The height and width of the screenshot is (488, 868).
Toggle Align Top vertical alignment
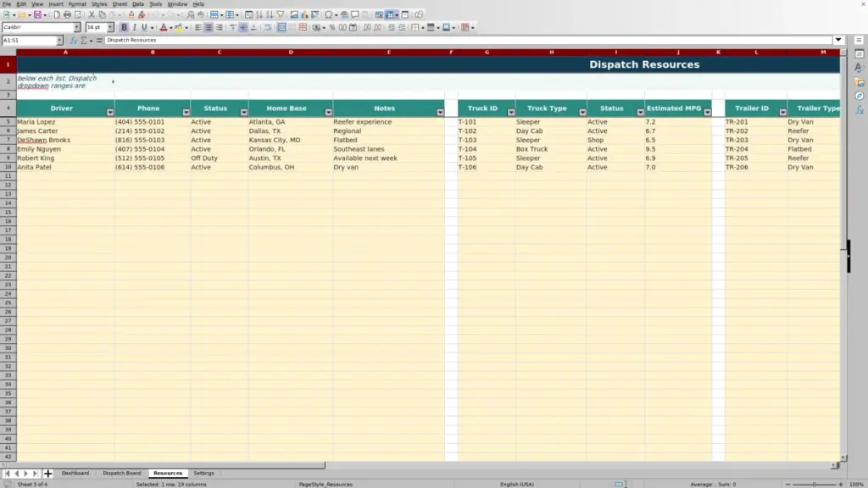(233, 27)
